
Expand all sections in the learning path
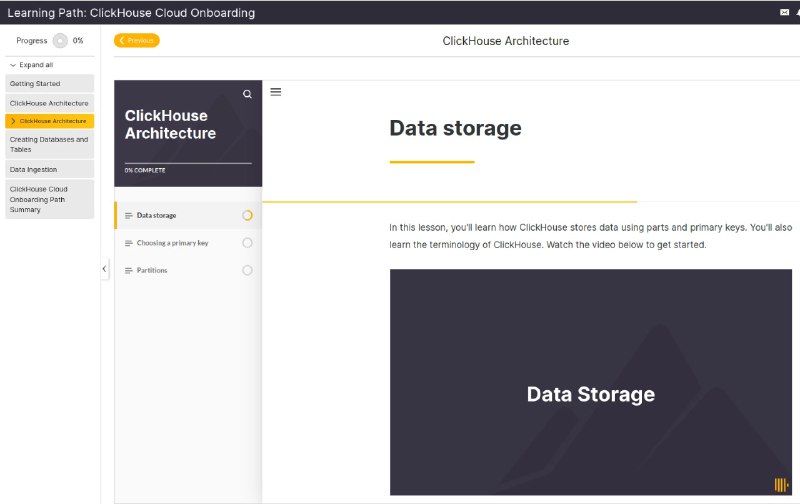32,65
